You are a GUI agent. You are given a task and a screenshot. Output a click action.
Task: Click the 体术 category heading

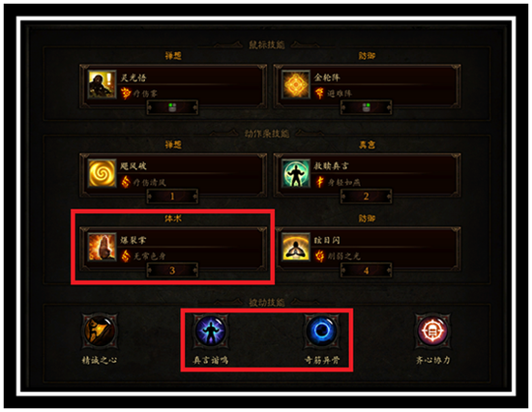(173, 219)
